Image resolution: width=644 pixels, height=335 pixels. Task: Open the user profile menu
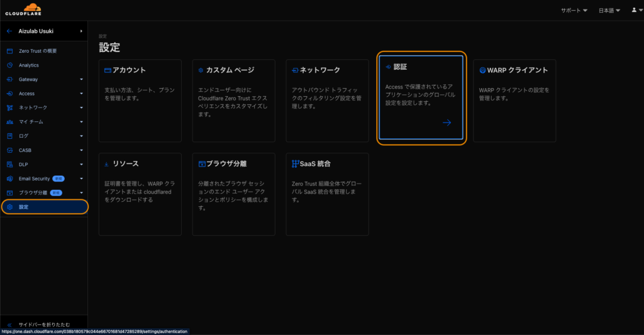636,10
